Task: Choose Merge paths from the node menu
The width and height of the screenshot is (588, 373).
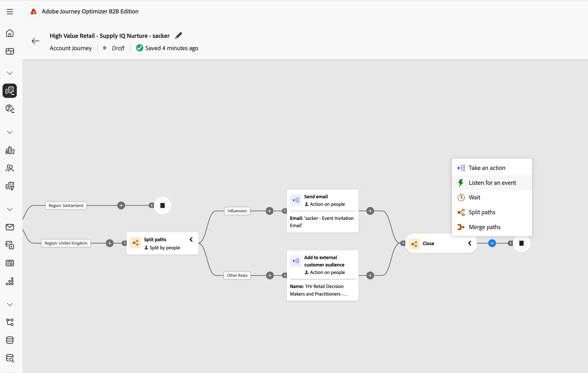Action: tap(492, 227)
